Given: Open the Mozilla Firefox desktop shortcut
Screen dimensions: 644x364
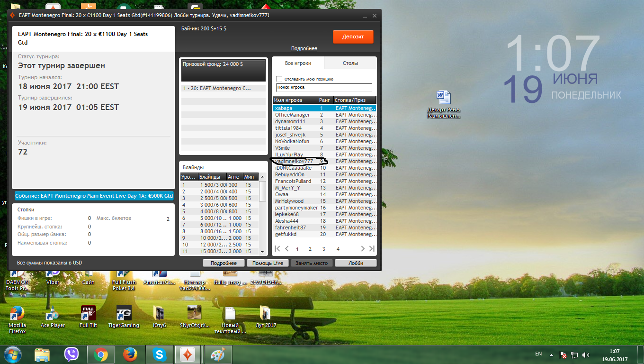Looking at the screenshot, I should tap(17, 320).
